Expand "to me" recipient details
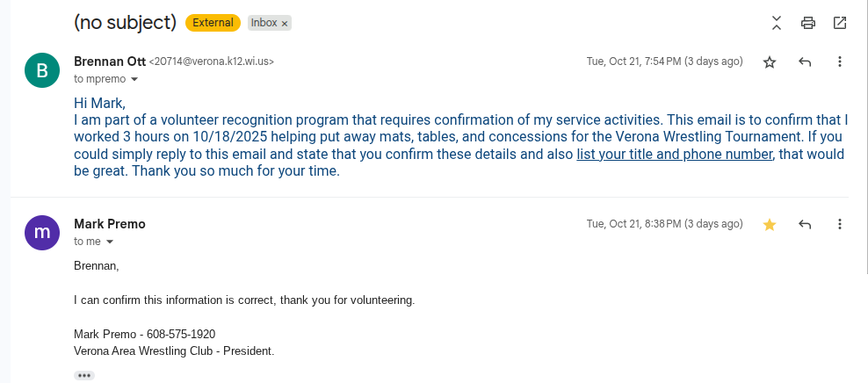The width and height of the screenshot is (868, 383). (x=110, y=242)
